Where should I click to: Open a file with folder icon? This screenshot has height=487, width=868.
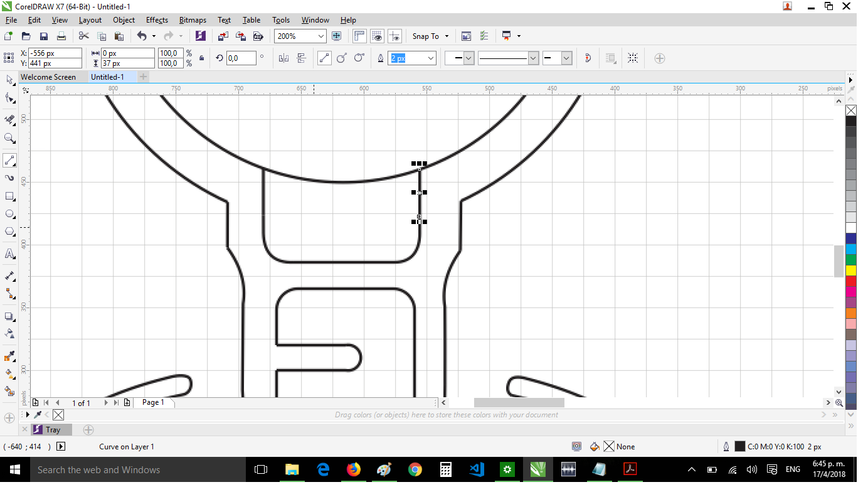coord(26,36)
